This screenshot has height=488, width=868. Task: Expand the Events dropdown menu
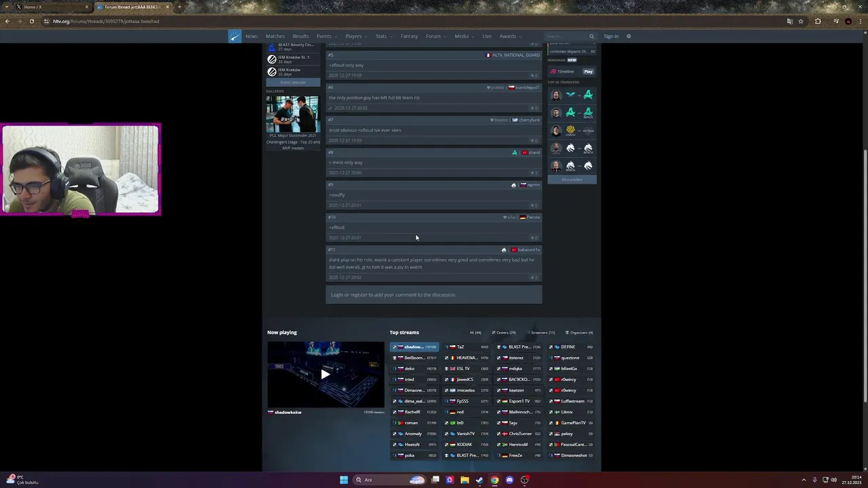click(x=326, y=36)
